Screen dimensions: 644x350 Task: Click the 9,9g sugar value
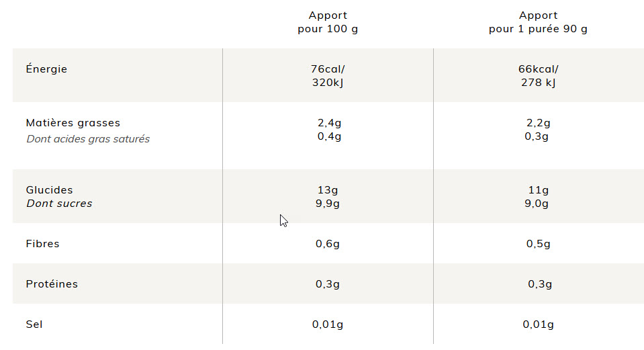(328, 204)
